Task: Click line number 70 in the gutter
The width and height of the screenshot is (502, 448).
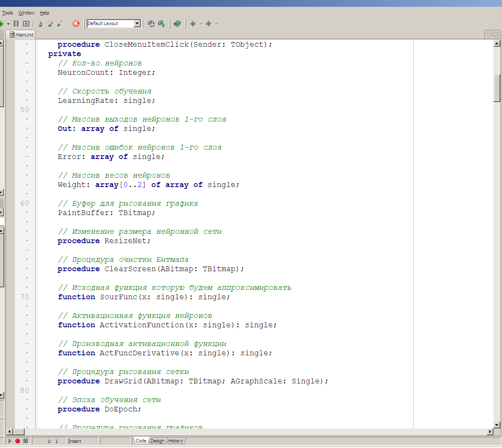Action: (25, 297)
